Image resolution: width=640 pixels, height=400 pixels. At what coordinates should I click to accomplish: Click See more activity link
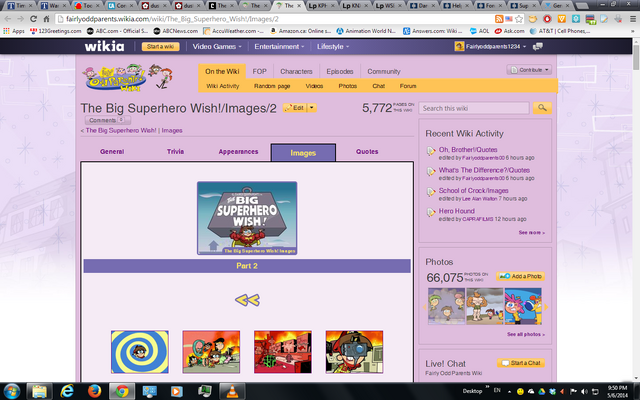[x=531, y=233]
